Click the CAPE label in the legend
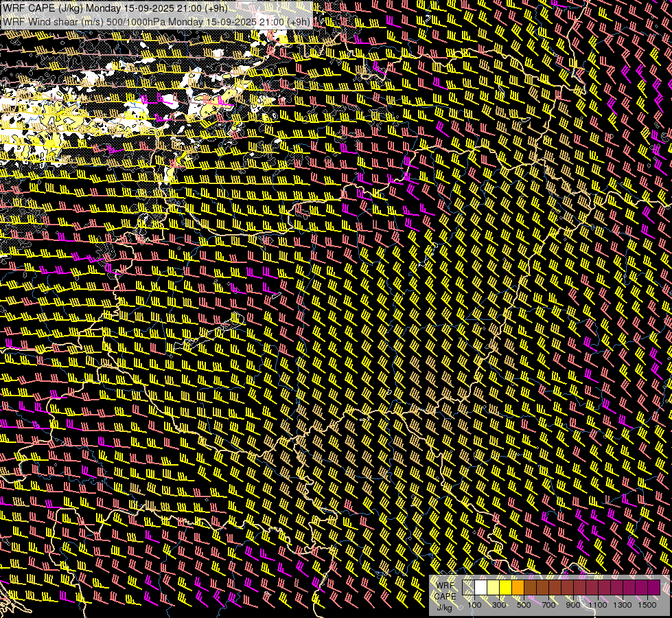Image resolution: width=672 pixels, height=618 pixels. click(445, 596)
